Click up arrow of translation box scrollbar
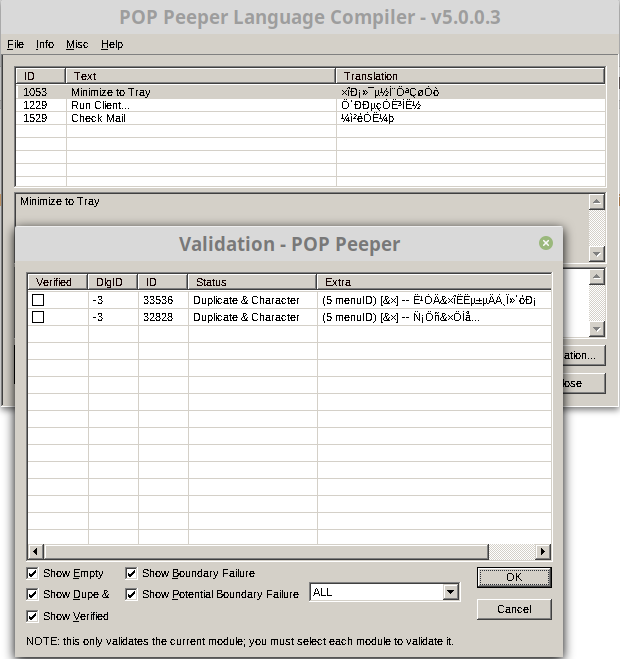620x659 pixels. 597,277
